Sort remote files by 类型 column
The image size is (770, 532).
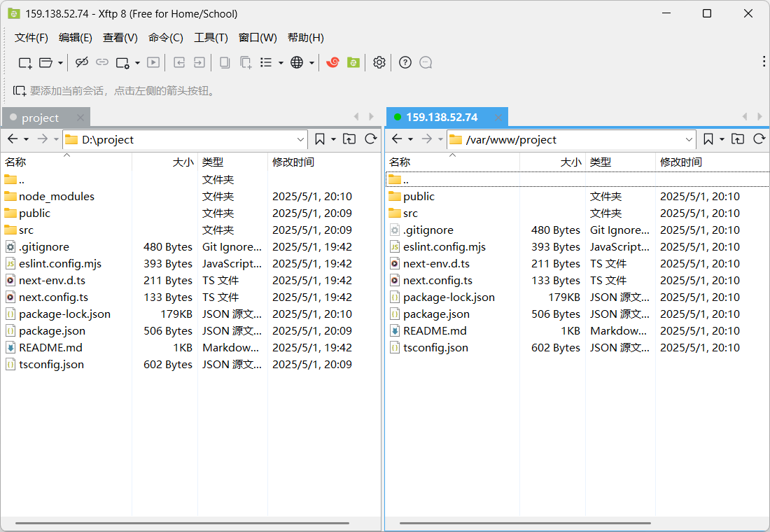coord(620,162)
